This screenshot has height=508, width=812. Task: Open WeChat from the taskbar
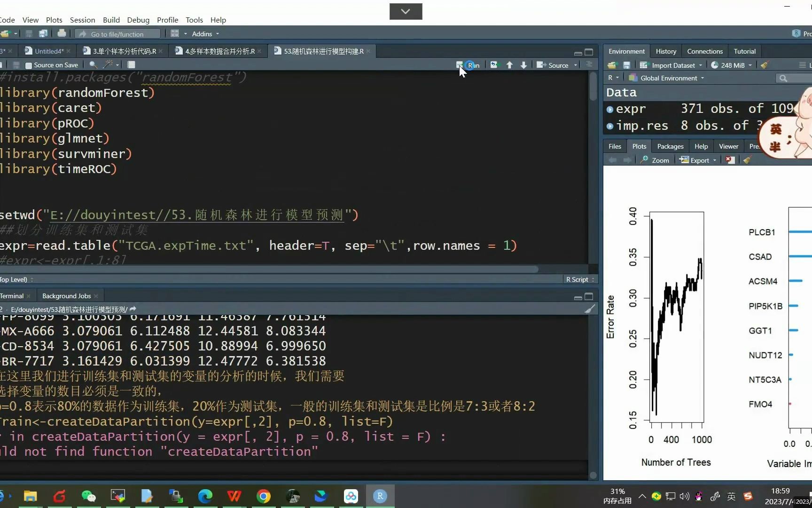pos(88,496)
